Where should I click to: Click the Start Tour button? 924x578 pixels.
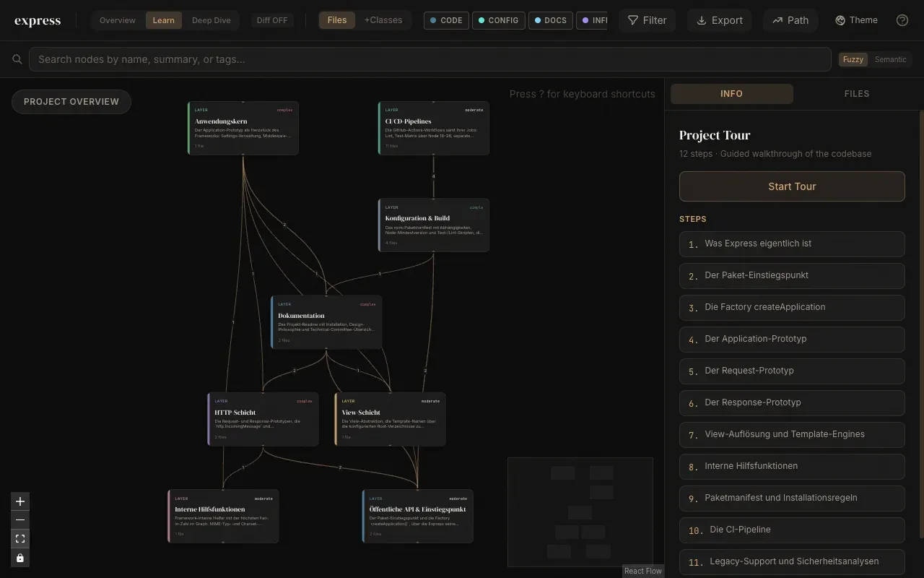pos(792,186)
